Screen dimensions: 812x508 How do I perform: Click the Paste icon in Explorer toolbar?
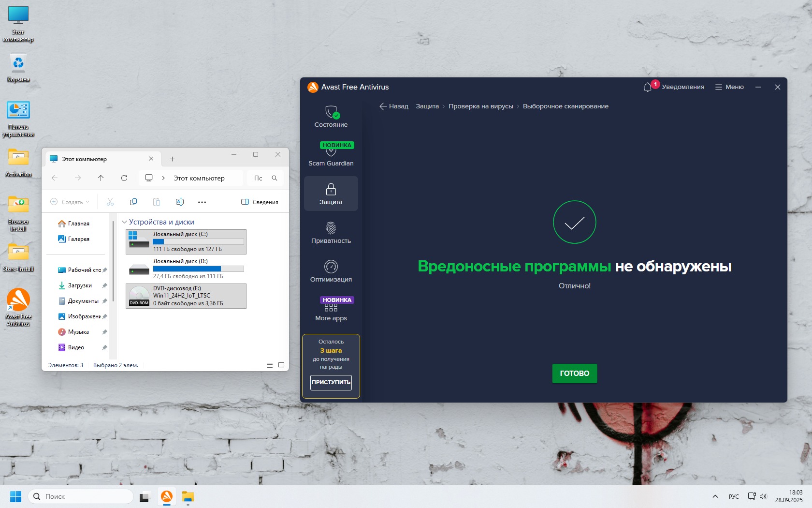click(x=157, y=202)
